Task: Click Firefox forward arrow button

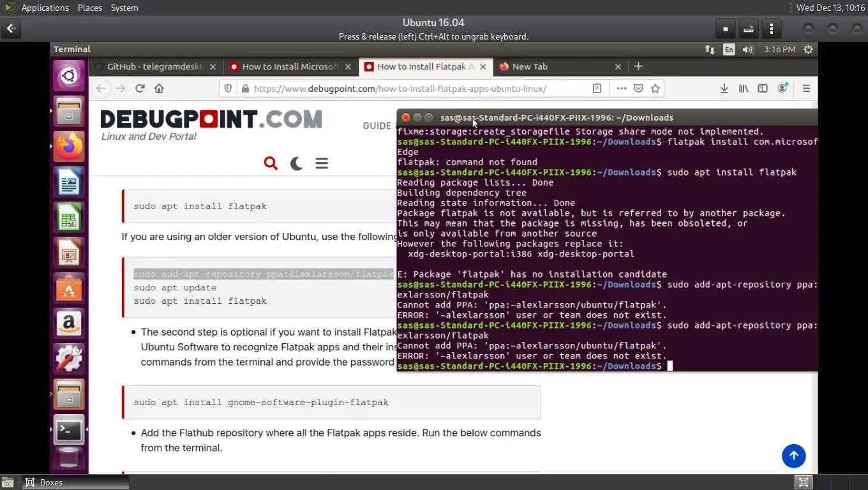Action: (121, 89)
